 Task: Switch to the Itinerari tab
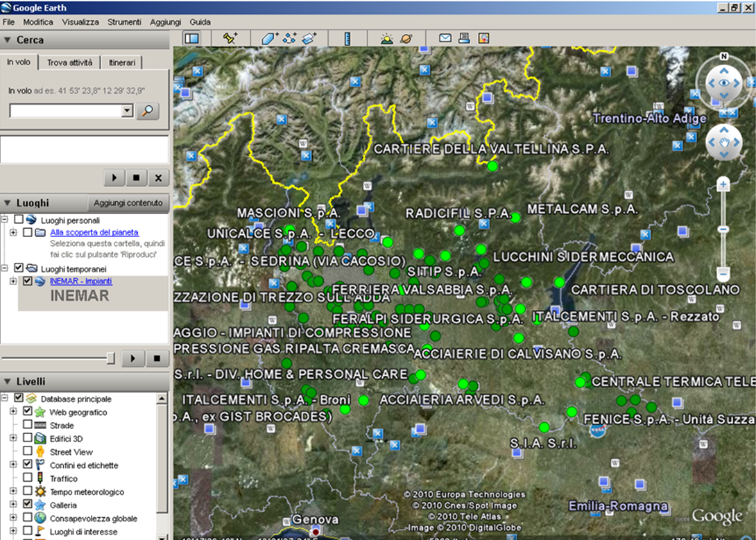point(122,62)
